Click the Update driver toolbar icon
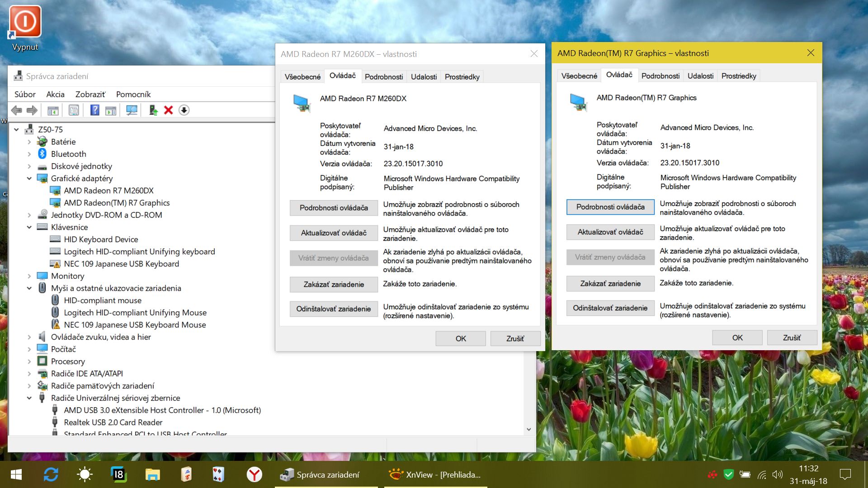The height and width of the screenshot is (488, 868). [153, 110]
